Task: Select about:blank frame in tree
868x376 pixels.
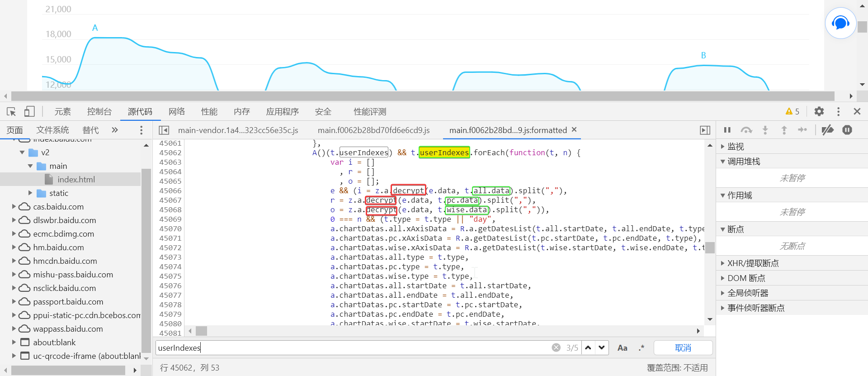Action: [x=54, y=343]
